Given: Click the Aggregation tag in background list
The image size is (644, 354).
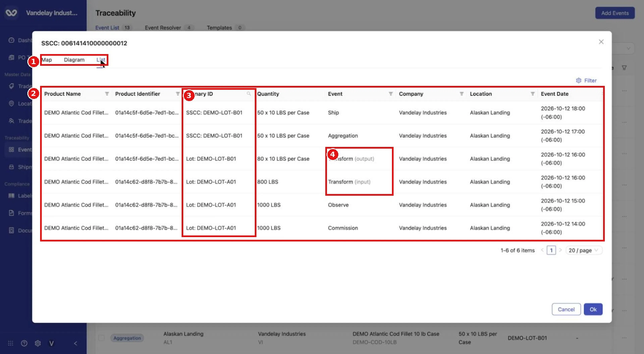Looking at the screenshot, I should click(x=127, y=338).
